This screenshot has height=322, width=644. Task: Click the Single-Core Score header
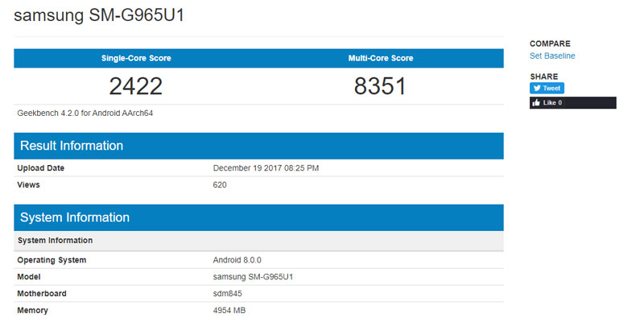tap(136, 58)
